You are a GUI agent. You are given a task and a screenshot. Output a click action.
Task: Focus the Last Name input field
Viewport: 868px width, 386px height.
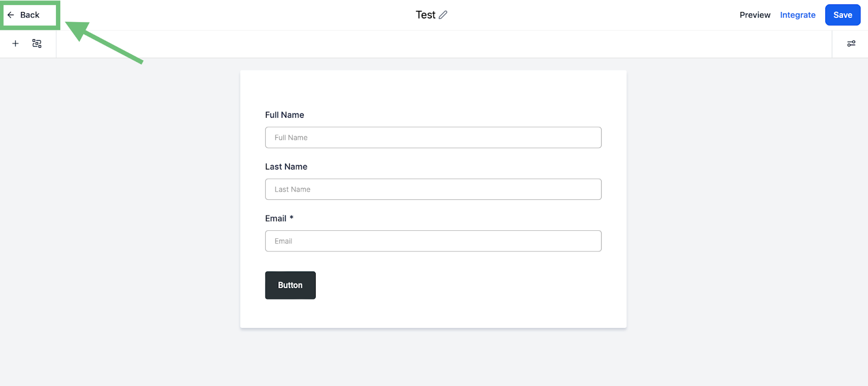(x=433, y=189)
